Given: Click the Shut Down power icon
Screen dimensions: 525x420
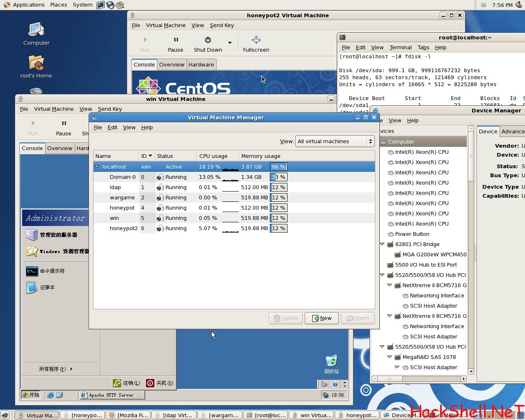Looking at the screenshot, I should point(208,40).
